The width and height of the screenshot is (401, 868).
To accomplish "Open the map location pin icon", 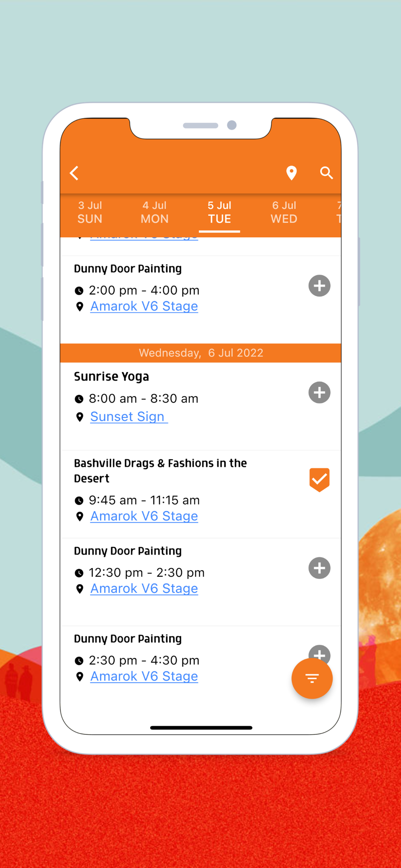I will pos(292,173).
